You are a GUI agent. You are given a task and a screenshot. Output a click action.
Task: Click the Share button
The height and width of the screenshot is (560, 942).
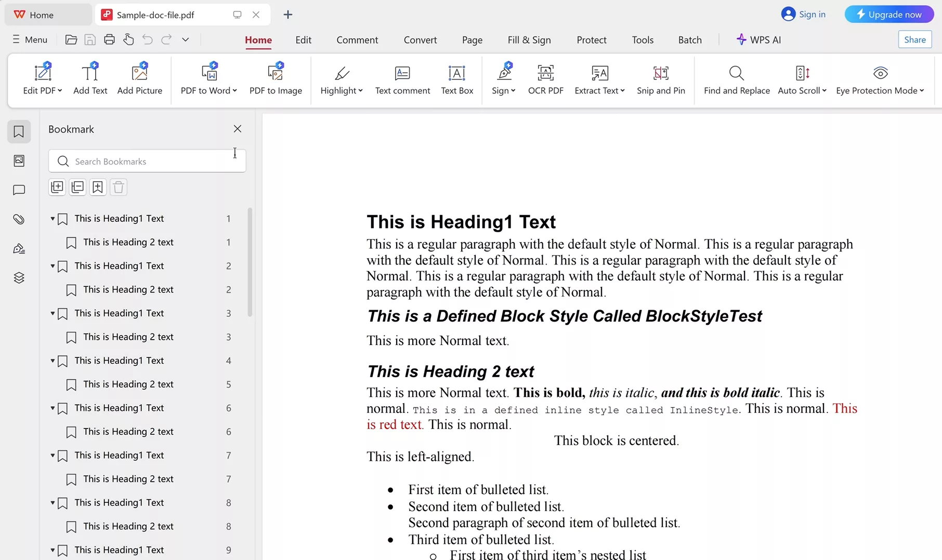[914, 39]
